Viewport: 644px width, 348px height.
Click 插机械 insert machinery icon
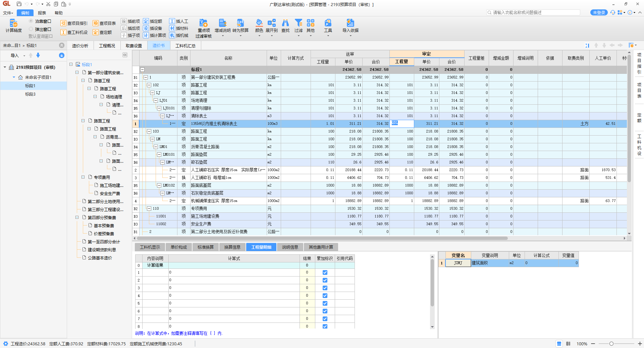click(x=179, y=35)
